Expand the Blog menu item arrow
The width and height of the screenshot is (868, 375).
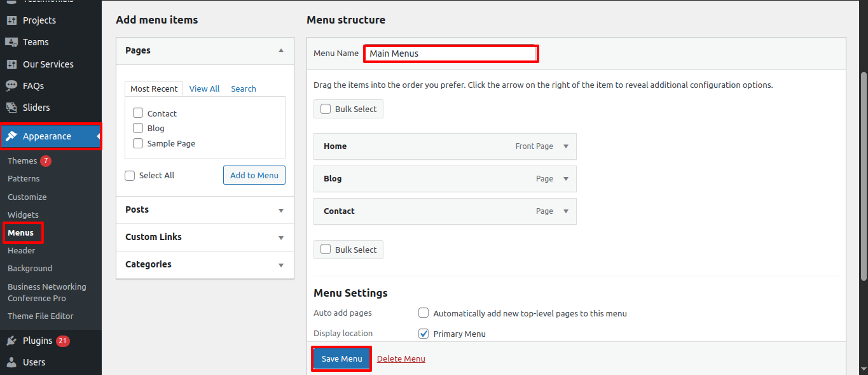point(566,179)
